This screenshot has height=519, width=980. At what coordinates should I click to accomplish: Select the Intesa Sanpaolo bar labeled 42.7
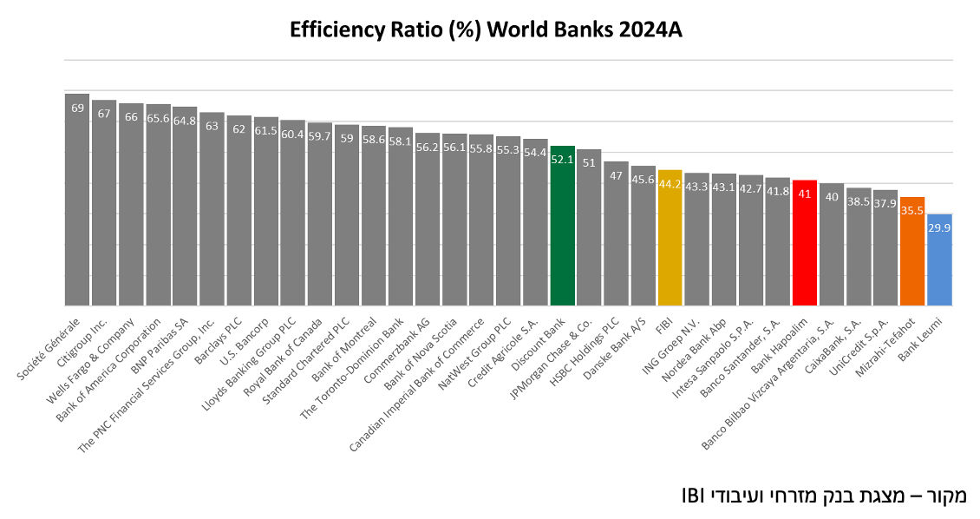click(751, 240)
